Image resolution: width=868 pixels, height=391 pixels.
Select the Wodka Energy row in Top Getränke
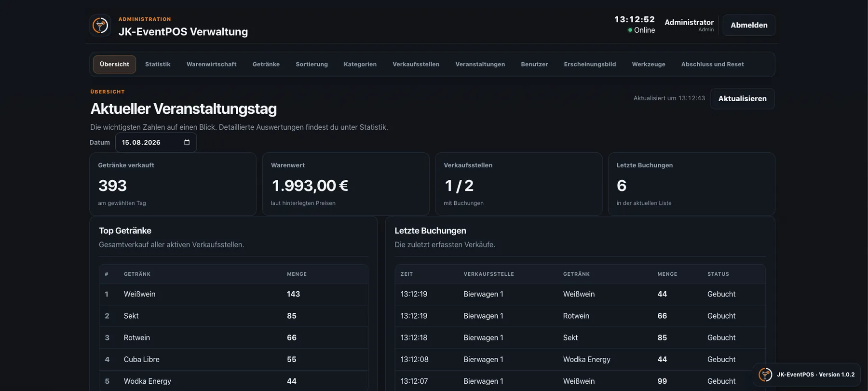point(233,381)
